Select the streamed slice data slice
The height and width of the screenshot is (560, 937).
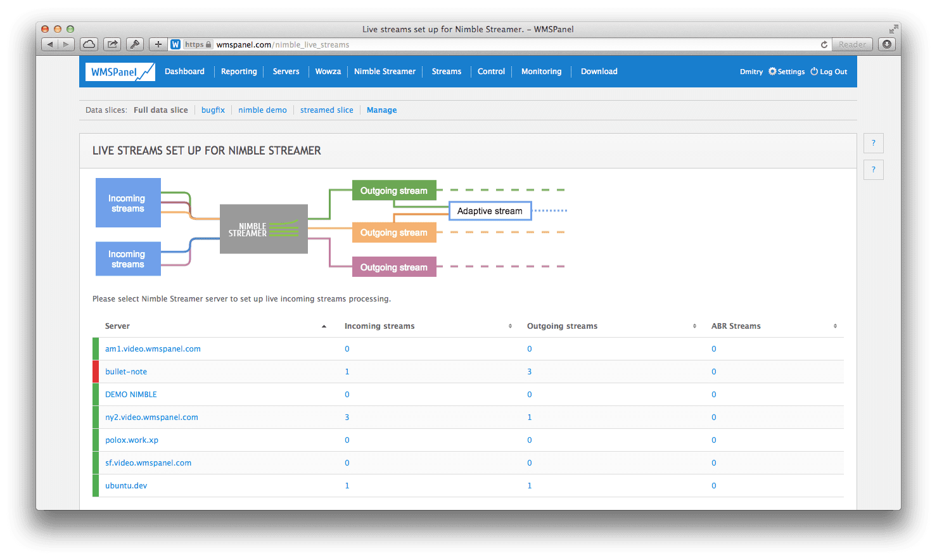point(327,110)
